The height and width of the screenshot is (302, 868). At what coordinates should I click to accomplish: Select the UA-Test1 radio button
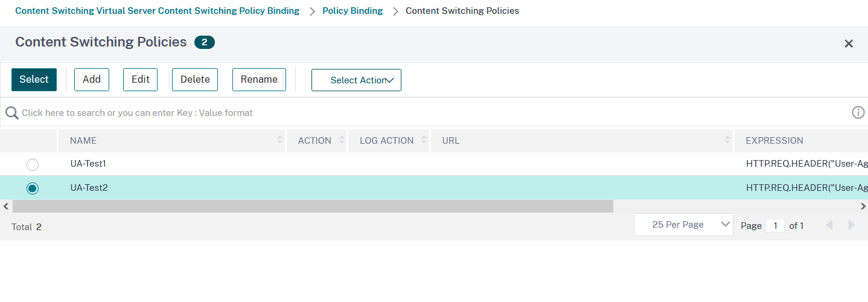33,164
